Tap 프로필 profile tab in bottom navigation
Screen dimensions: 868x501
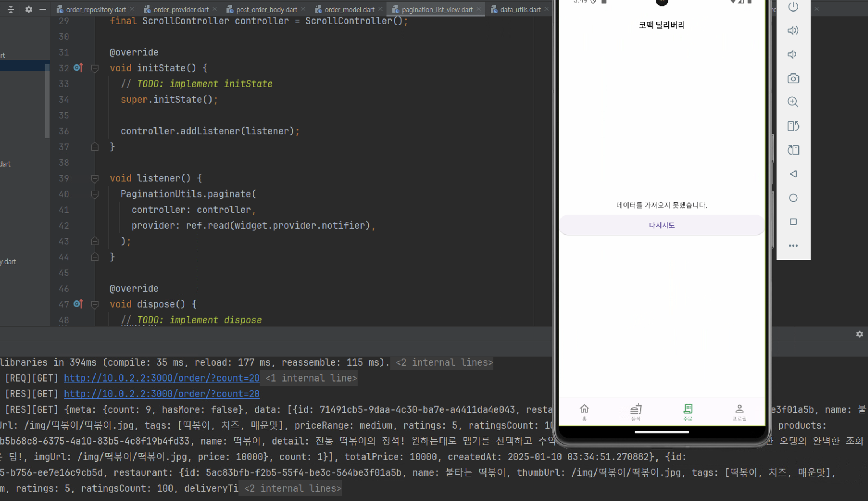739,412
